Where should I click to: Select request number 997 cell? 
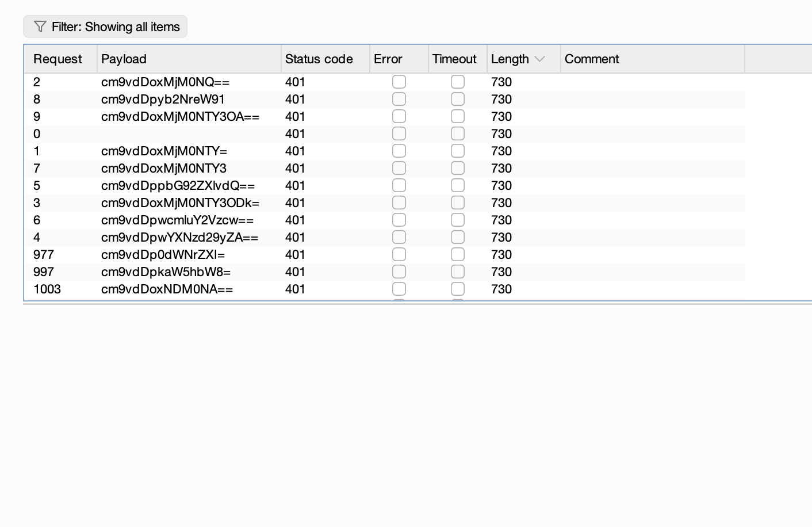44,272
